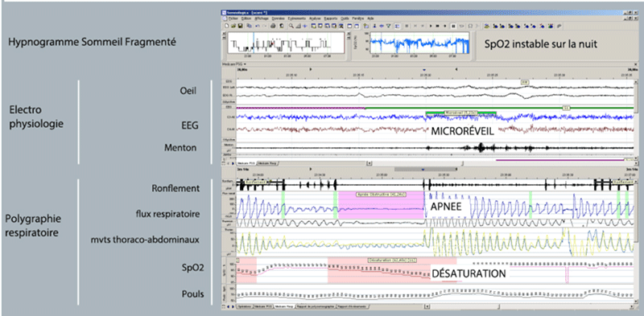Select the magnifier zoom tool

(x=291, y=26)
